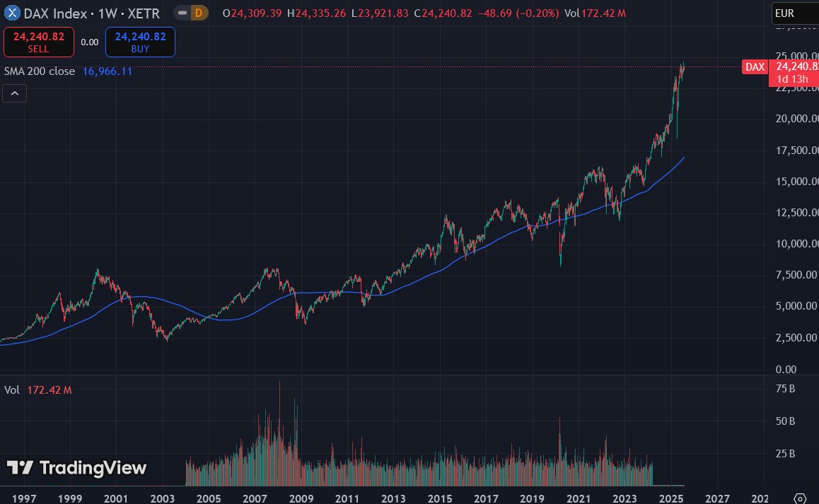The height and width of the screenshot is (504, 819).
Task: Click the 2001 label on time axis
Action: click(x=116, y=499)
